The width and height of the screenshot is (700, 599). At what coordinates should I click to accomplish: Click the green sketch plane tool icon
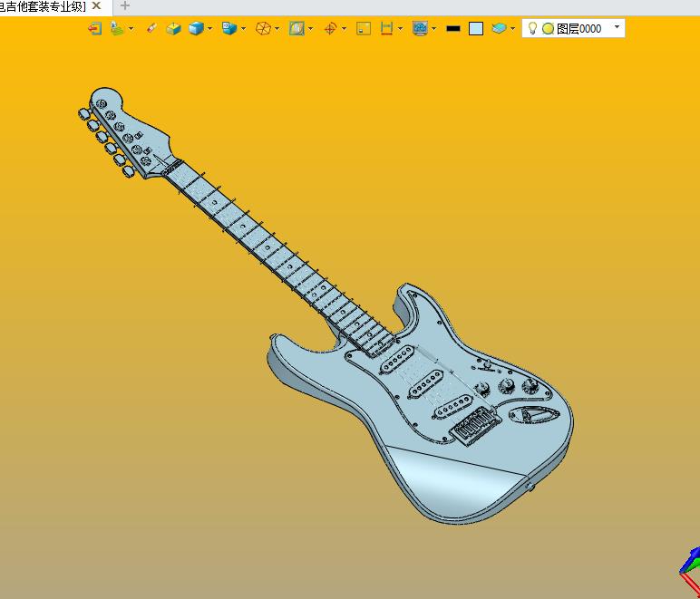click(117, 28)
